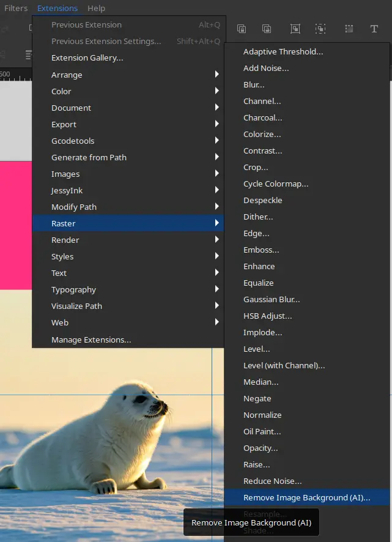Click Negate in the Raster submenu
This screenshot has width=392, height=542.
click(307, 399)
